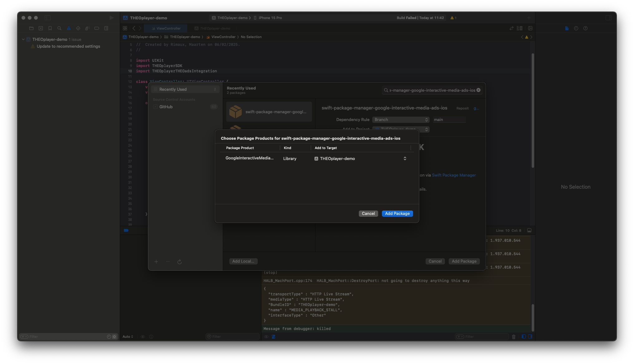Click the Add Package button in the dialog
The height and width of the screenshot is (364, 634).
[x=397, y=213]
